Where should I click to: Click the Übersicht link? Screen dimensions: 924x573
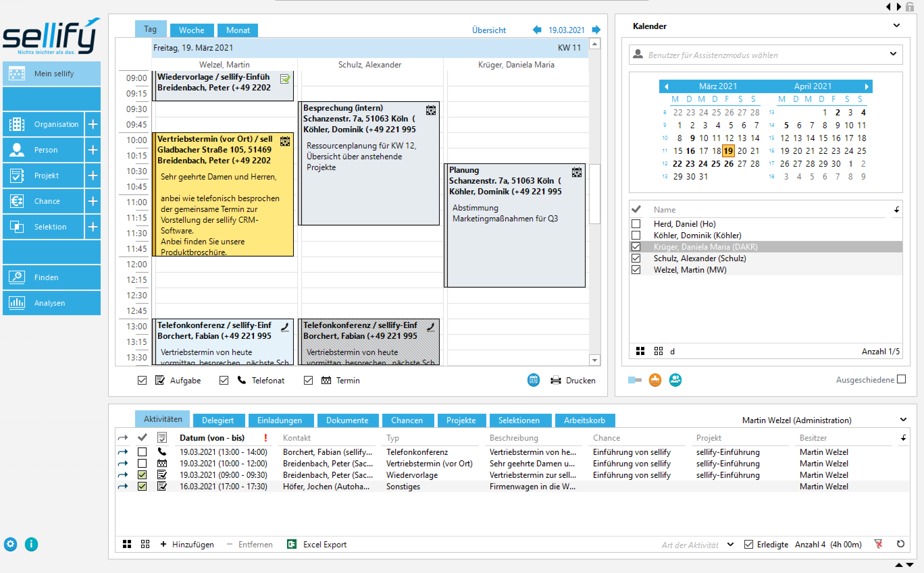click(488, 30)
